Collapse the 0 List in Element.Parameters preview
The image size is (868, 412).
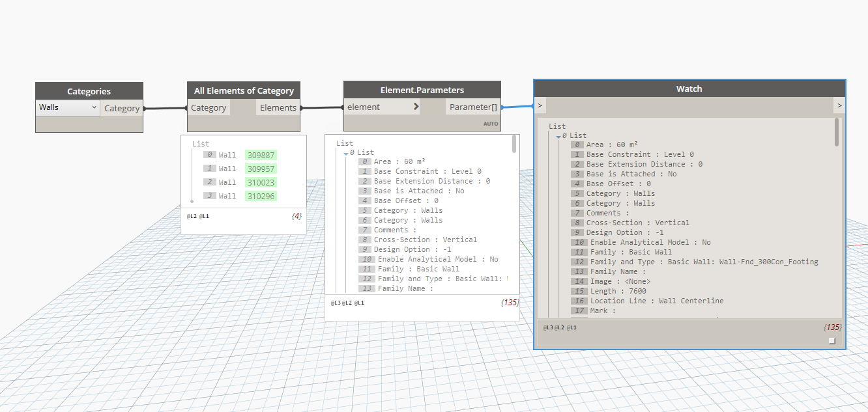(x=346, y=153)
